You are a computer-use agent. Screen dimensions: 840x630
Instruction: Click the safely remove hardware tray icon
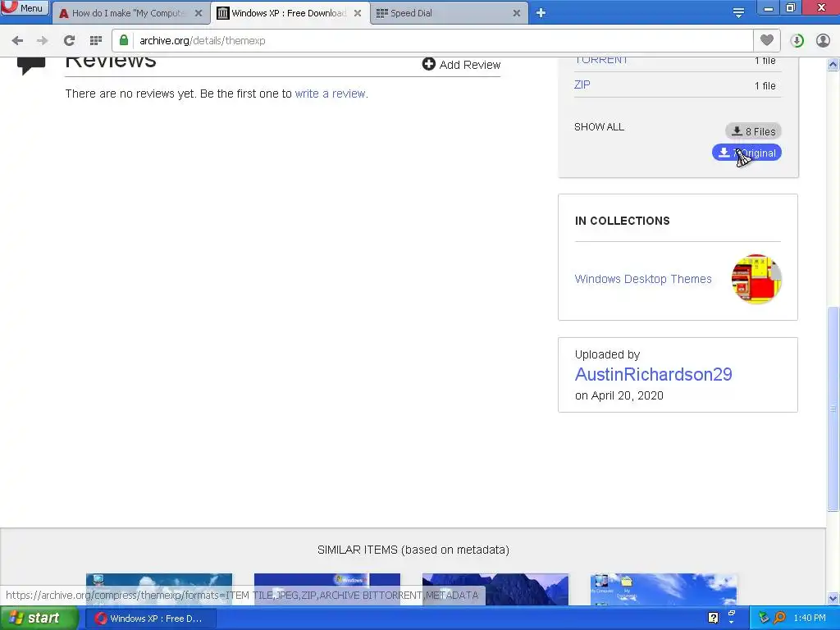click(764, 618)
